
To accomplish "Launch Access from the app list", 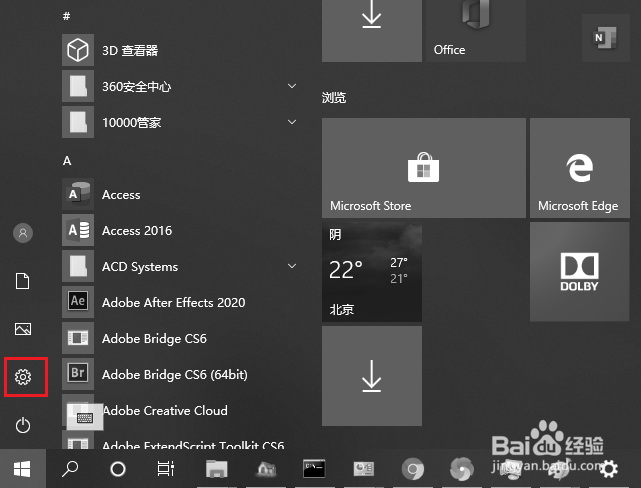I will tap(180, 194).
